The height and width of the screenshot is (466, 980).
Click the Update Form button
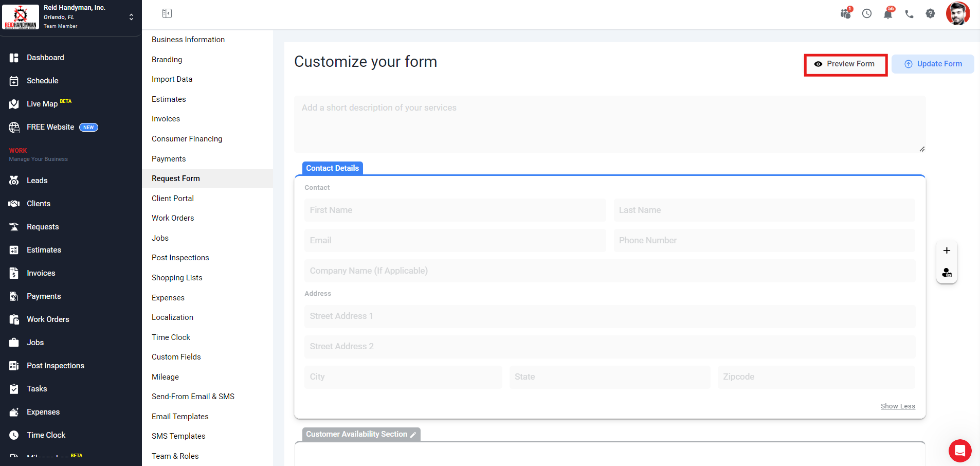(x=933, y=64)
